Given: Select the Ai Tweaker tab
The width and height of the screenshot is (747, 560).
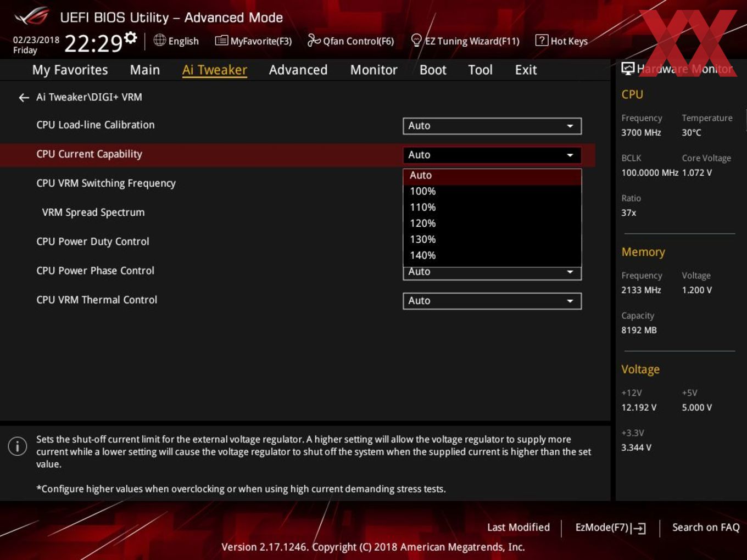Looking at the screenshot, I should (215, 70).
